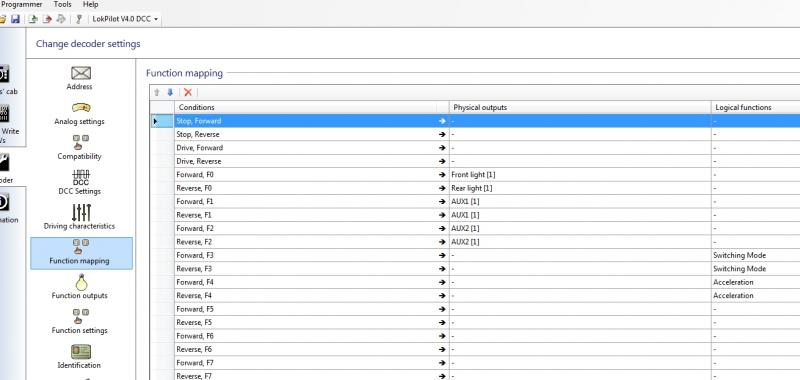
Task: Sort by the Conditions column header
Action: tap(305, 108)
